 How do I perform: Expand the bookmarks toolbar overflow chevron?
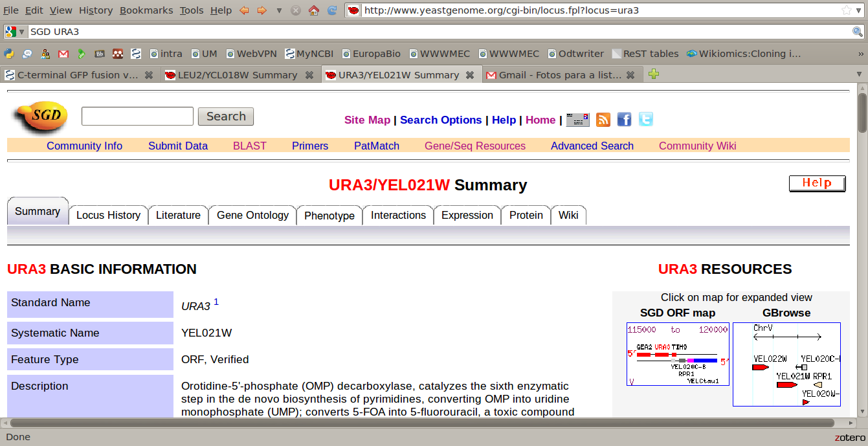pos(861,54)
